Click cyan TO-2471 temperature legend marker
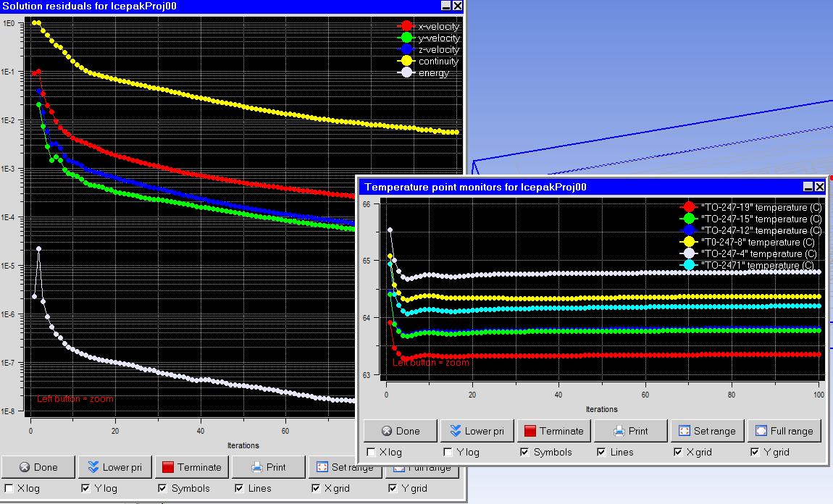This screenshot has width=833, height=504. (x=689, y=264)
